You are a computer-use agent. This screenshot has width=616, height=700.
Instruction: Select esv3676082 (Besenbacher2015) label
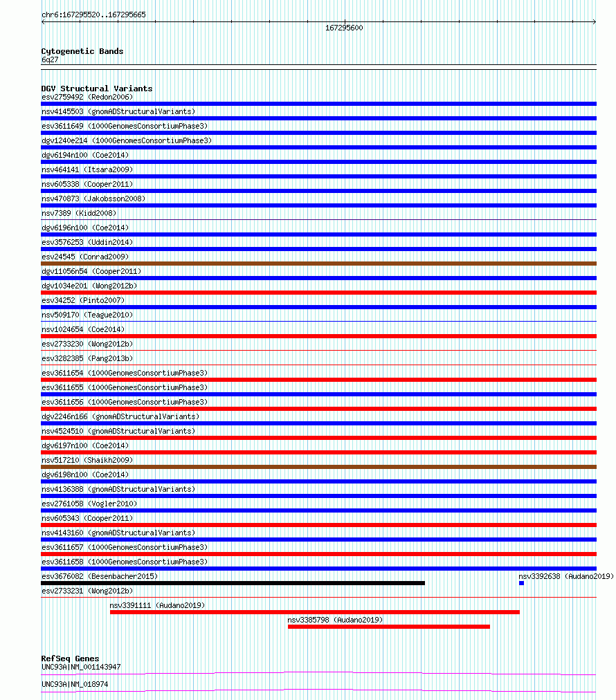coord(100,576)
